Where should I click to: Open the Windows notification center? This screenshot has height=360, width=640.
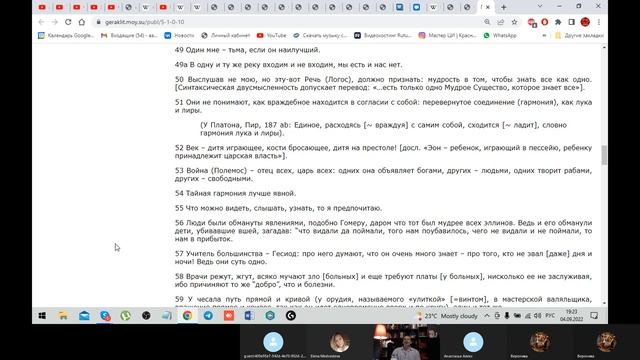(594, 316)
